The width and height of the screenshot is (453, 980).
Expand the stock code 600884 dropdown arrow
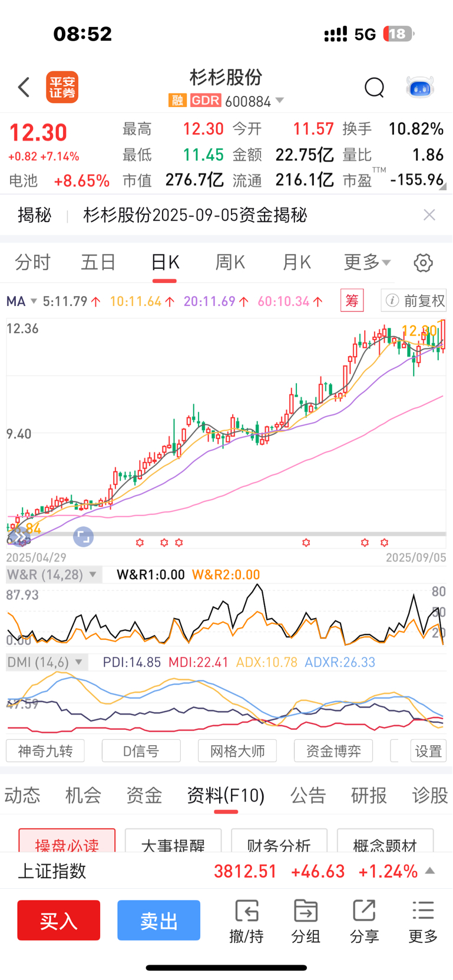tap(280, 101)
